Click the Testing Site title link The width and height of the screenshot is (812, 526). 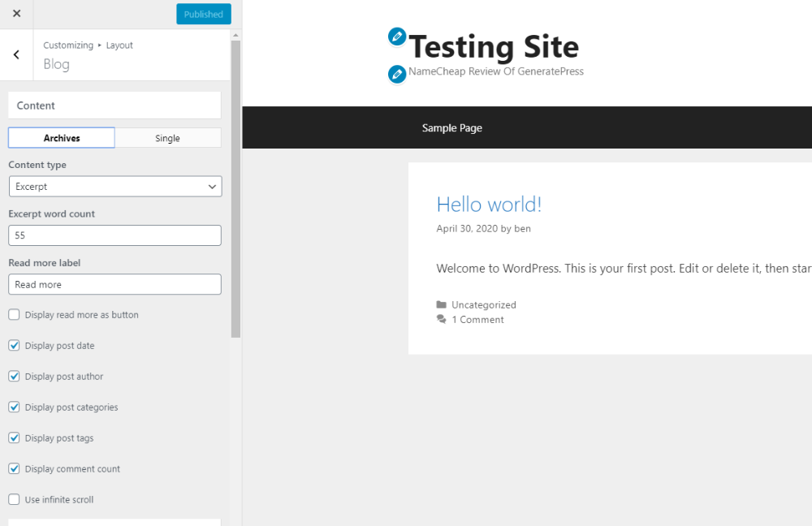pyautogui.click(x=494, y=46)
